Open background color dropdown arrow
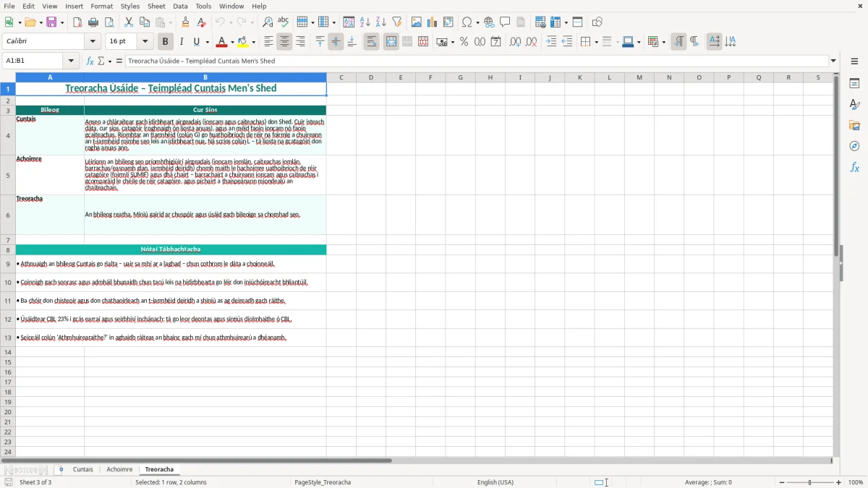The width and height of the screenshot is (868, 488). 254,42
